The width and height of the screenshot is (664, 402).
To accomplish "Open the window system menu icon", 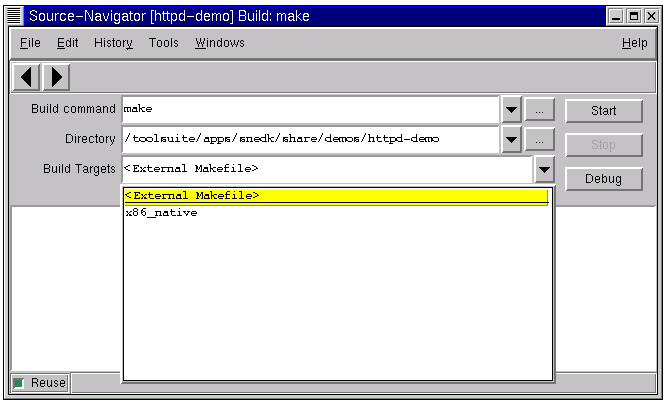I will point(15,17).
